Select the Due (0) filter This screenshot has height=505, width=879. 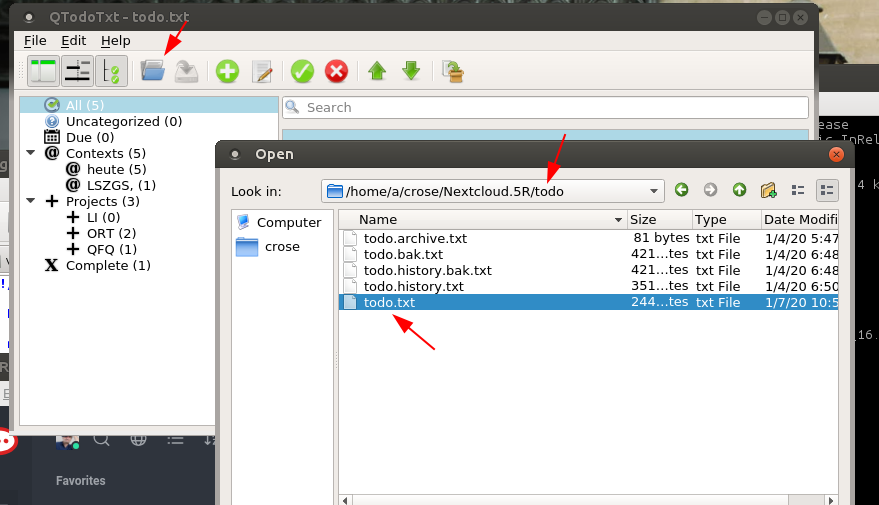[90, 137]
